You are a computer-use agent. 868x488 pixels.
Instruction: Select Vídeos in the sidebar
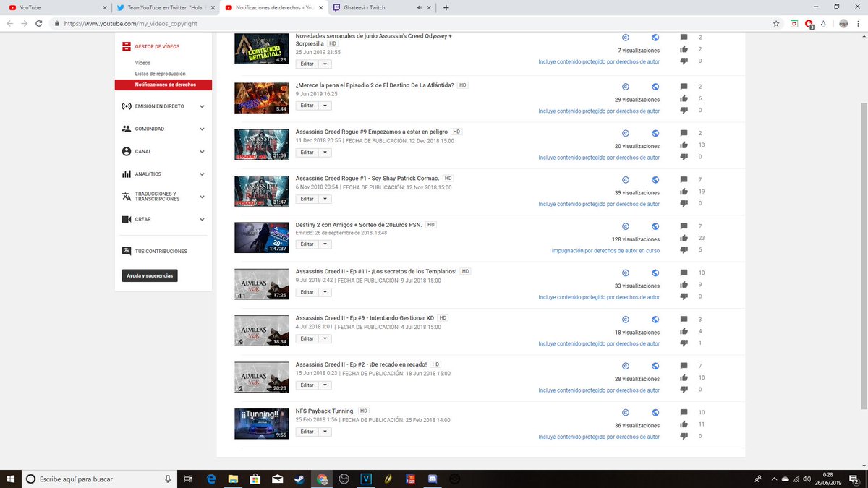pyautogui.click(x=143, y=63)
